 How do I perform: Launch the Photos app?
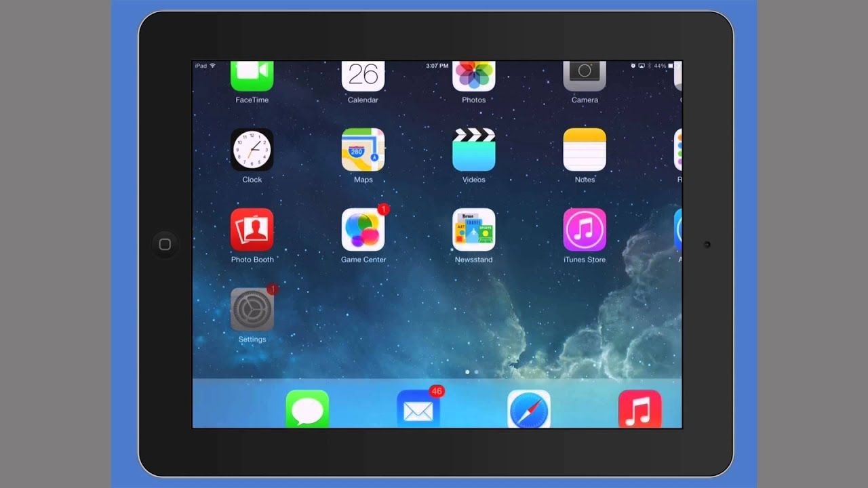[x=473, y=76]
